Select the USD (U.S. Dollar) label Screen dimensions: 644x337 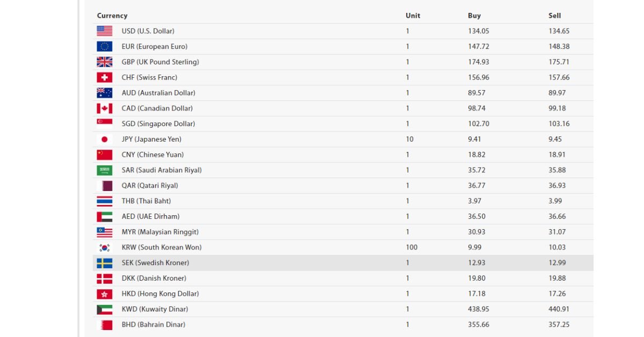coord(148,31)
